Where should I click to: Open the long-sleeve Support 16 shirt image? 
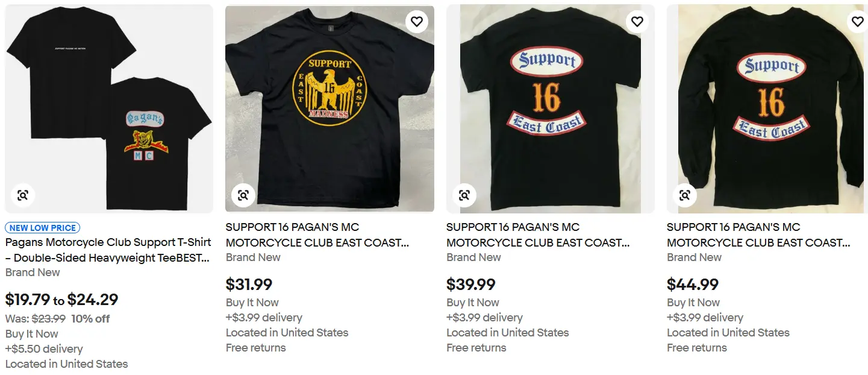pos(770,109)
